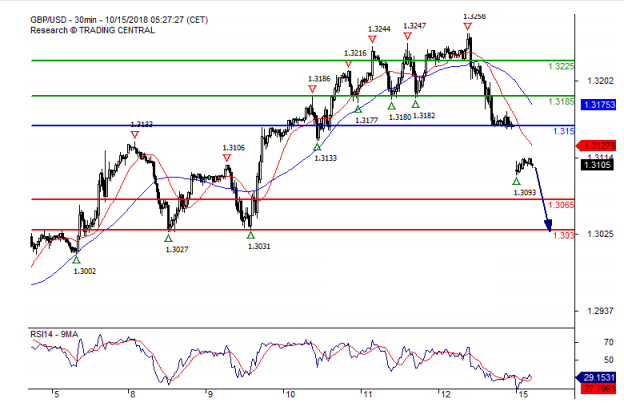Select the green triangle marker at 1.3027
This screenshot has height=417, width=624.
click(x=168, y=237)
